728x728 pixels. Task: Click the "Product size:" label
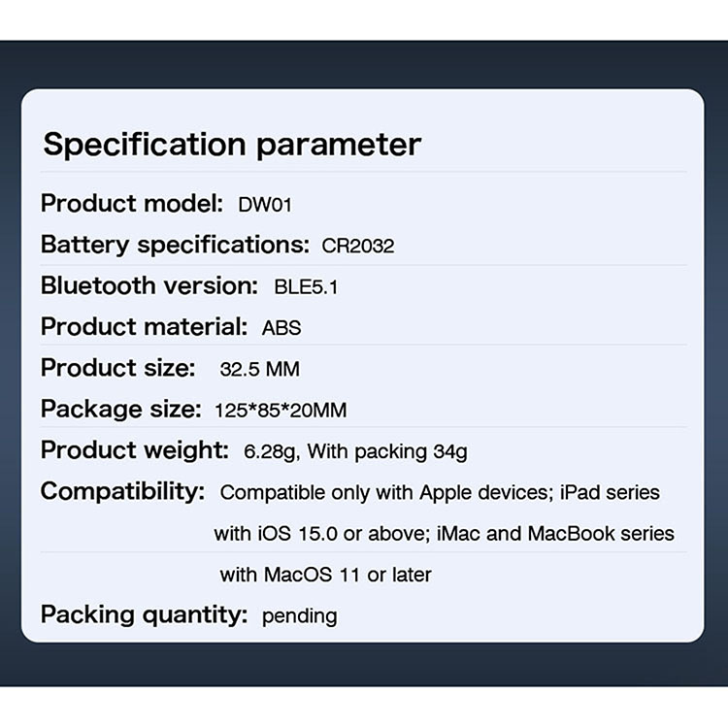[117, 369]
